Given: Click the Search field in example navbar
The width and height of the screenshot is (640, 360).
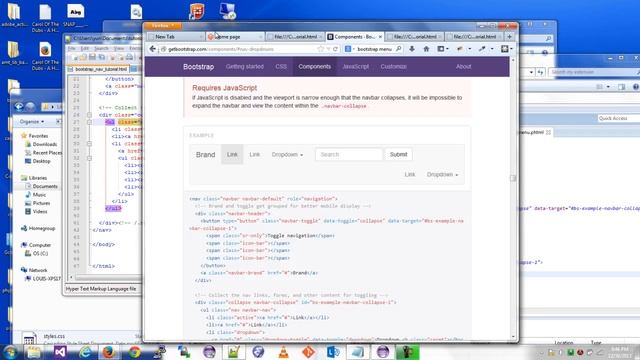Looking at the screenshot, I should (349, 155).
